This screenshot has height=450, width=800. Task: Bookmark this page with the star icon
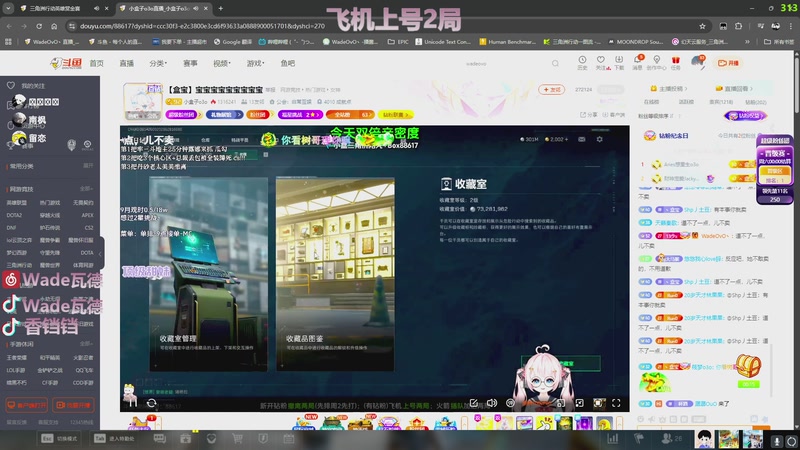[x=703, y=26]
